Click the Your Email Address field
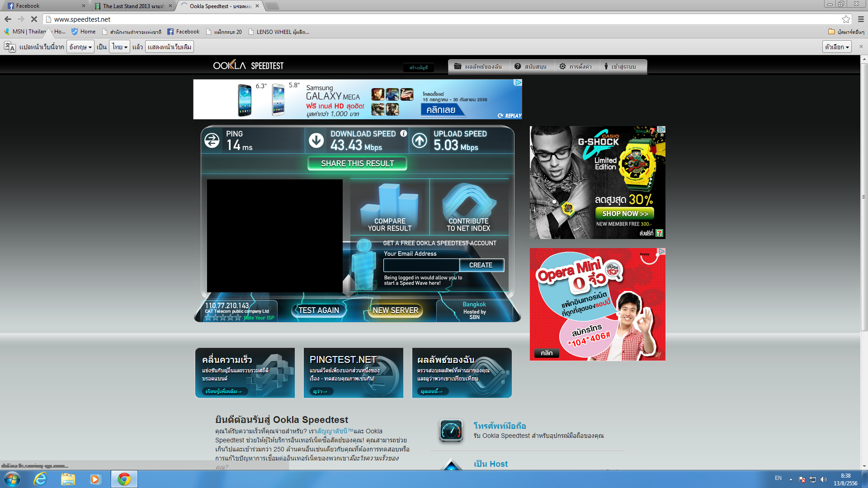This screenshot has height=488, width=868. [x=421, y=265]
